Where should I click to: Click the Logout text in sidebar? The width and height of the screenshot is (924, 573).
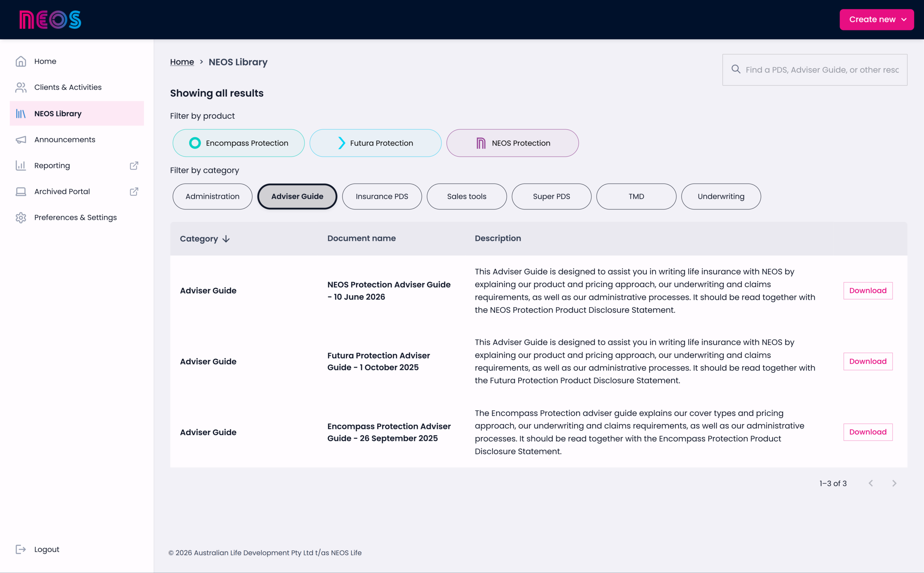pyautogui.click(x=47, y=549)
